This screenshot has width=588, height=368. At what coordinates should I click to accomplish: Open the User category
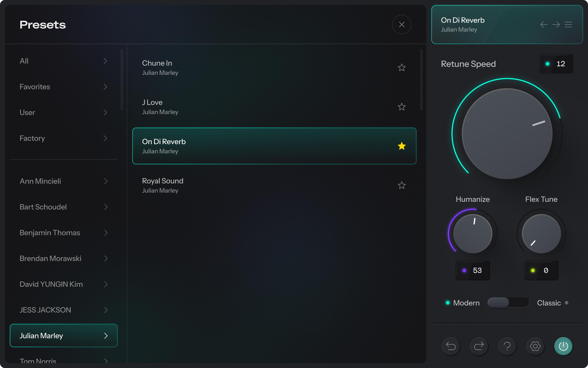[64, 112]
